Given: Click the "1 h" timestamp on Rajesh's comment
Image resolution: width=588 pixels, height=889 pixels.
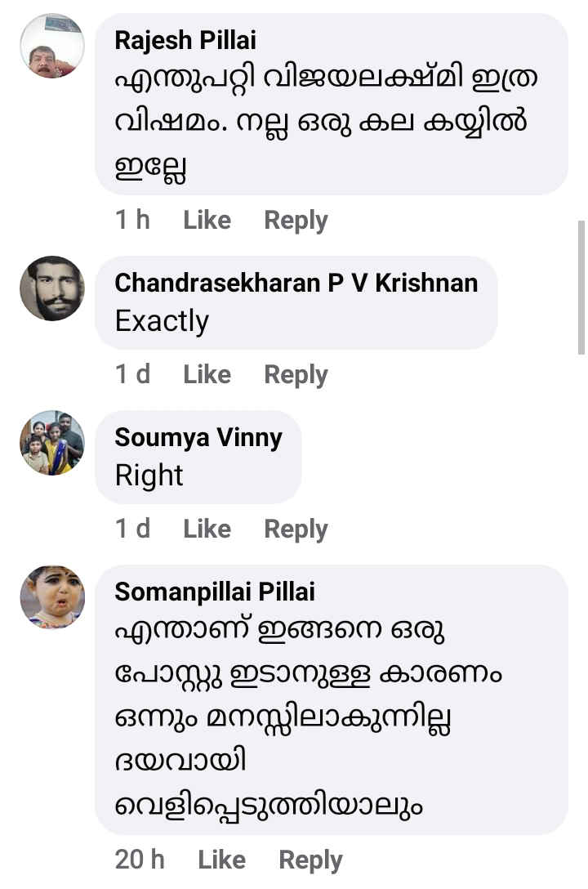Looking at the screenshot, I should tap(132, 220).
